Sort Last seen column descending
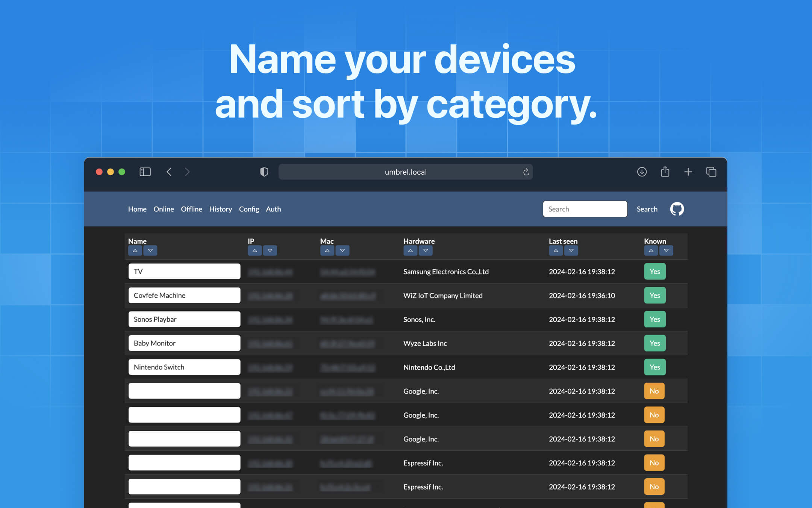This screenshot has height=508, width=812. pos(571,250)
